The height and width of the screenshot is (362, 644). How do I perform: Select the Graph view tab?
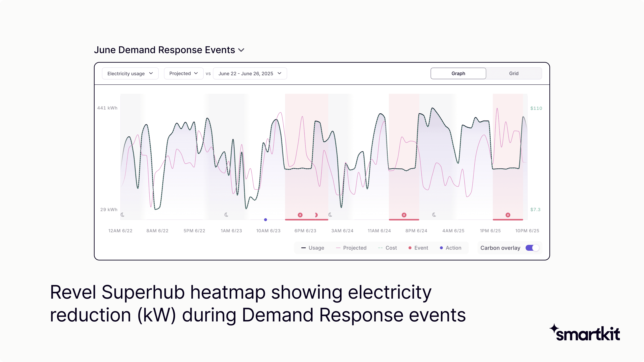(x=458, y=73)
